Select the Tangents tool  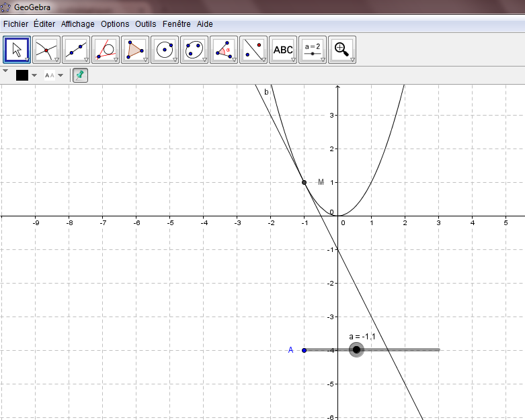tap(106, 49)
